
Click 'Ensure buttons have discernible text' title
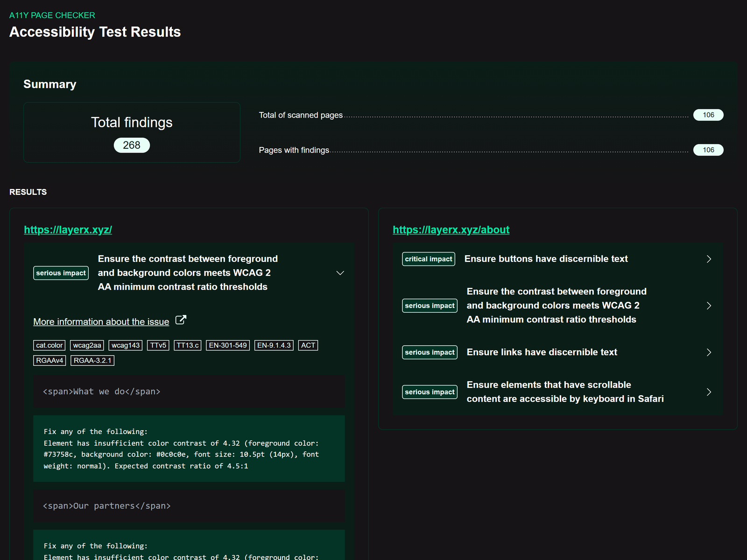[546, 259]
